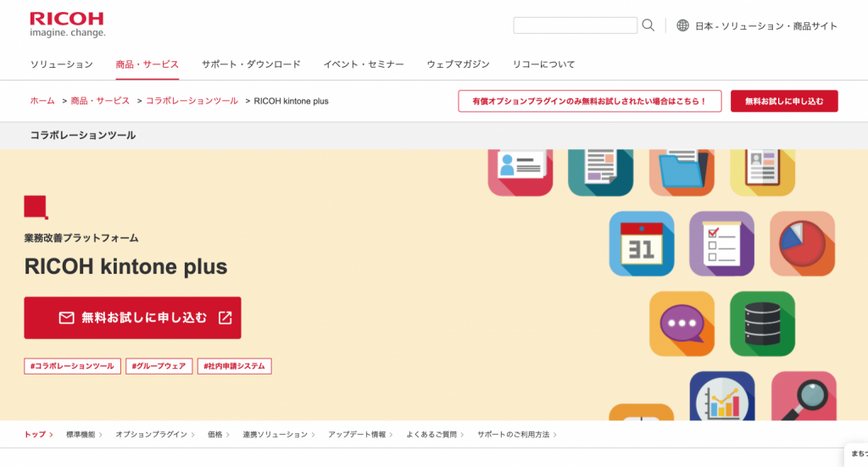This screenshot has width=868, height=467.
Task: Click the ホーム breadcrumb link
Action: point(42,101)
